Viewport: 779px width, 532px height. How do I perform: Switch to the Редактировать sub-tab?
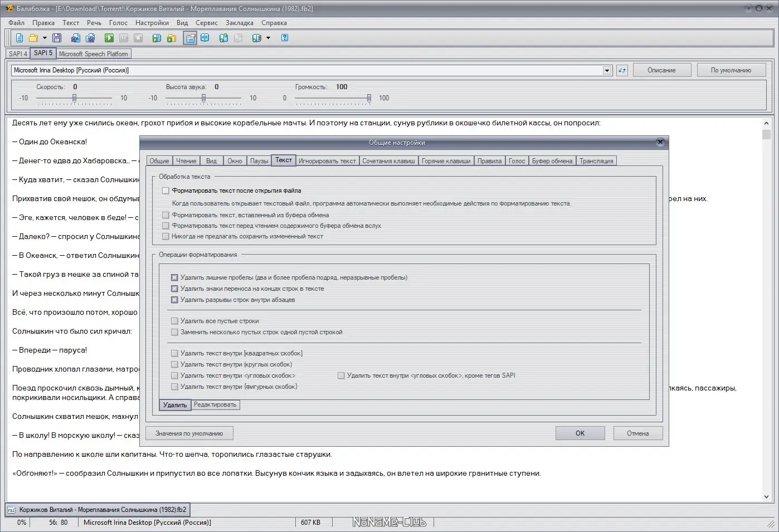[215, 405]
